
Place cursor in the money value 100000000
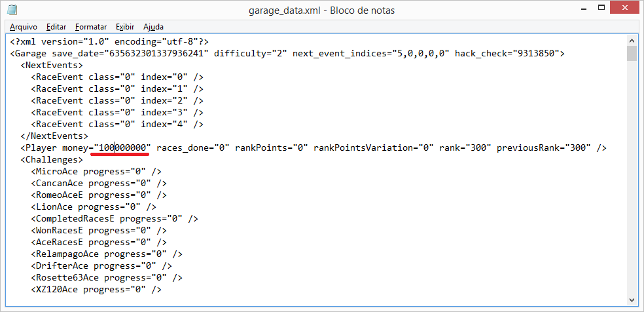[x=122, y=148]
